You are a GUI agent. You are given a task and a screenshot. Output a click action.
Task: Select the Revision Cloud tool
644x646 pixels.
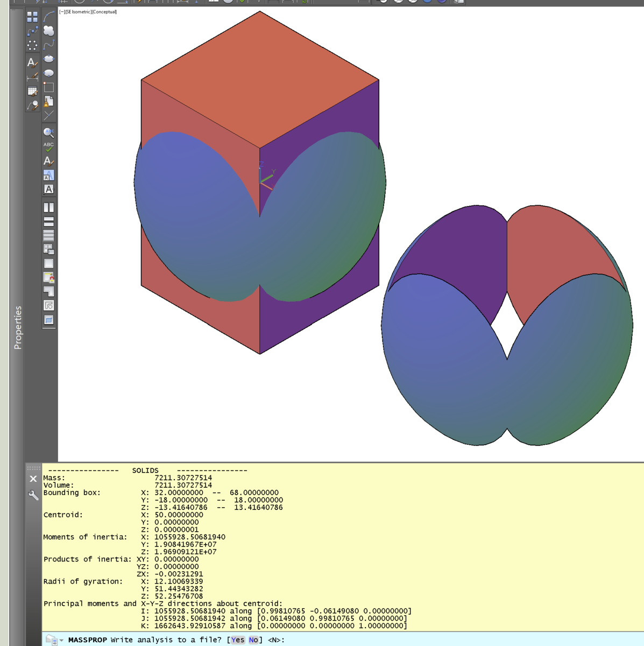(x=49, y=31)
